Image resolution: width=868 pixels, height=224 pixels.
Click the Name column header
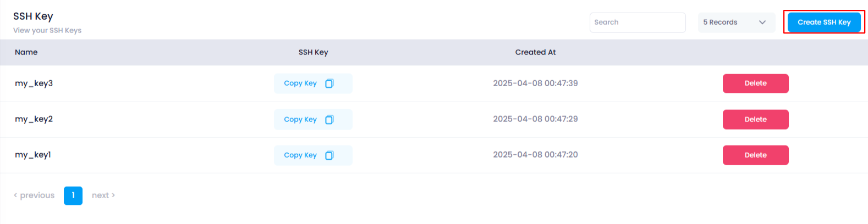pos(26,52)
